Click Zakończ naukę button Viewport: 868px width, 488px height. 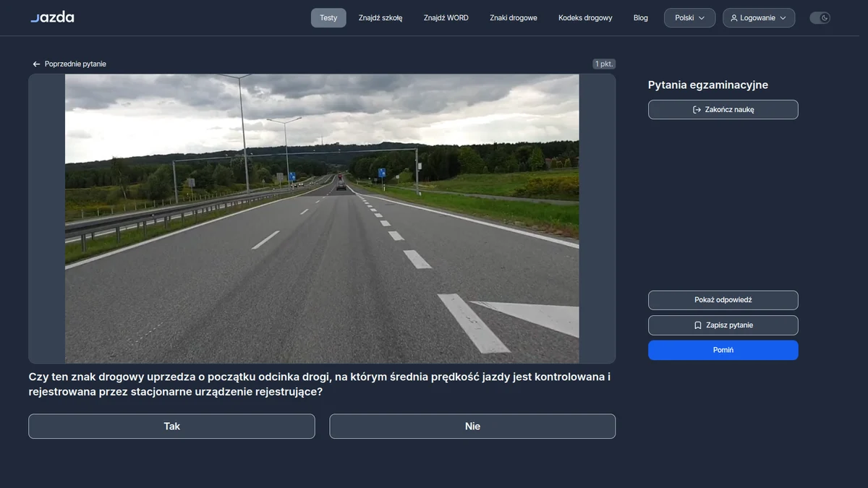click(723, 110)
